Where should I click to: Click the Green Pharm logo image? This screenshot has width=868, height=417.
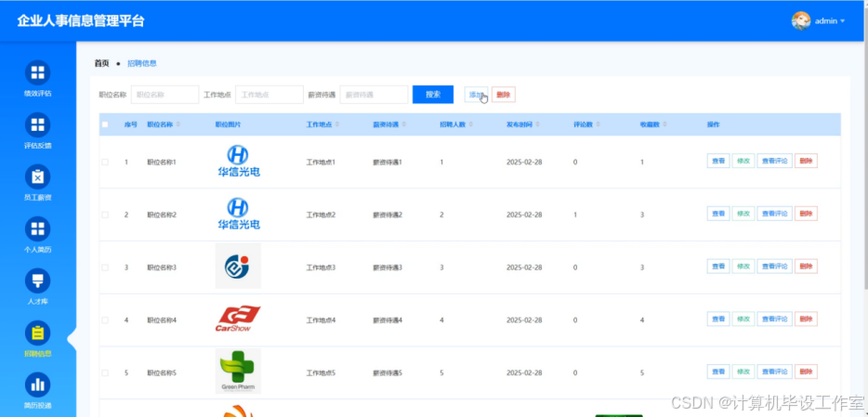[238, 371]
